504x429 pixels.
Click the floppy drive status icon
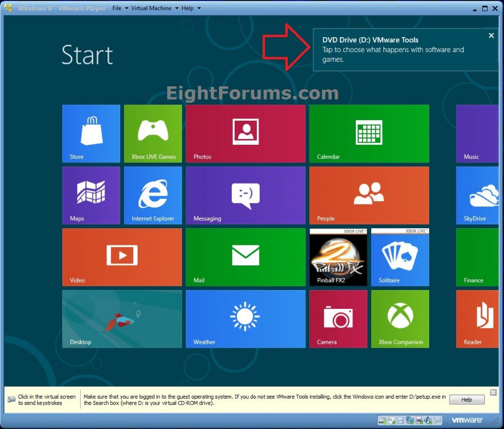coord(400,420)
